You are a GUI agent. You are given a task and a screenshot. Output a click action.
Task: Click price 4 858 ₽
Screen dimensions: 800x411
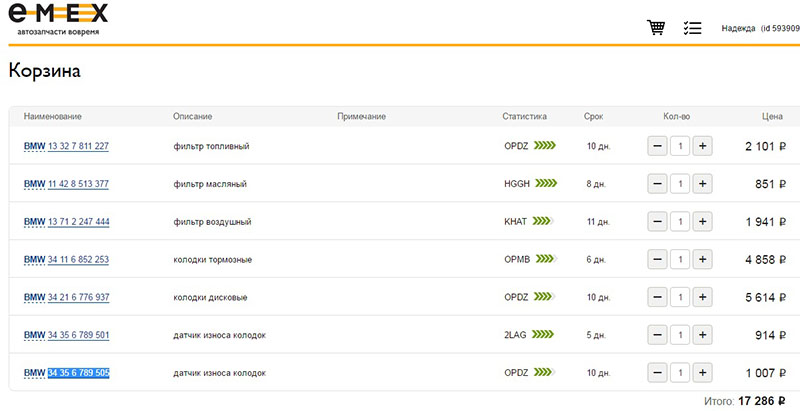[x=765, y=260]
